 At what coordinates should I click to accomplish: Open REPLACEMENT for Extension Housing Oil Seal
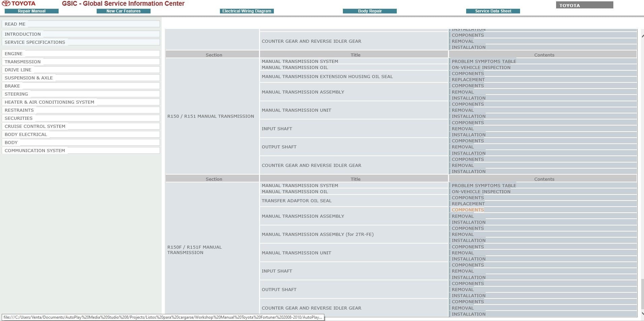(x=468, y=79)
